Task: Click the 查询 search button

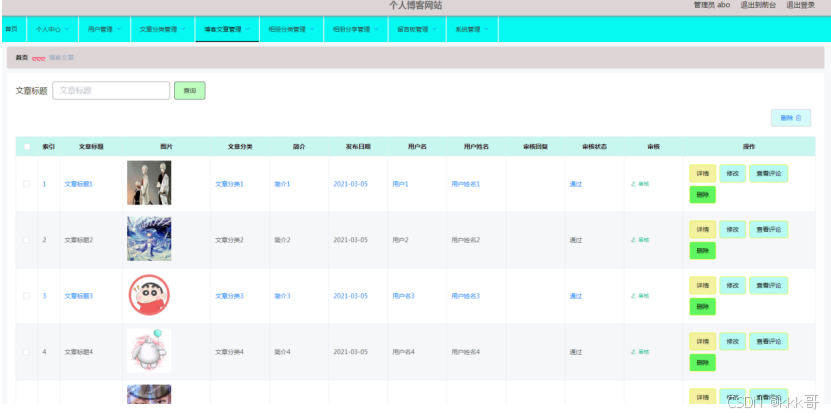Action: [x=190, y=91]
